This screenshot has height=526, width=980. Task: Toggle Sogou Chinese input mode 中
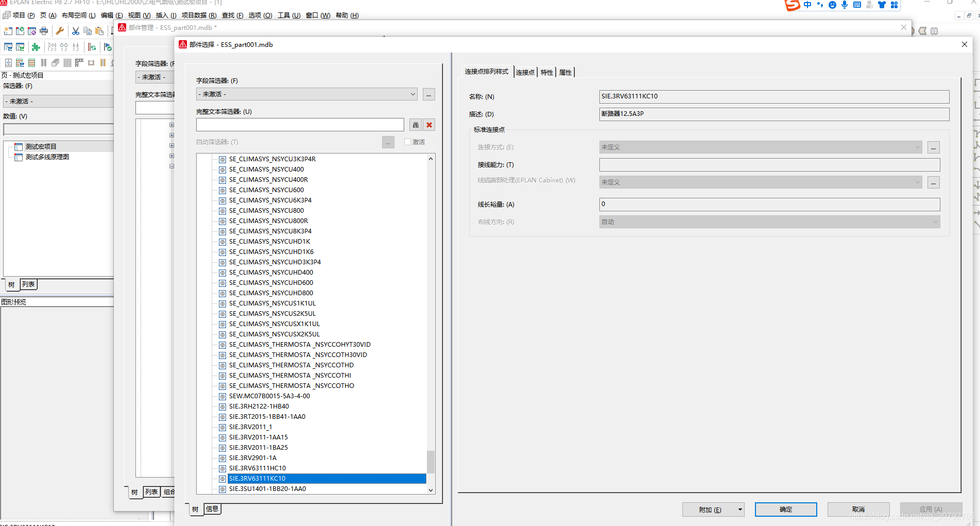(x=807, y=5)
